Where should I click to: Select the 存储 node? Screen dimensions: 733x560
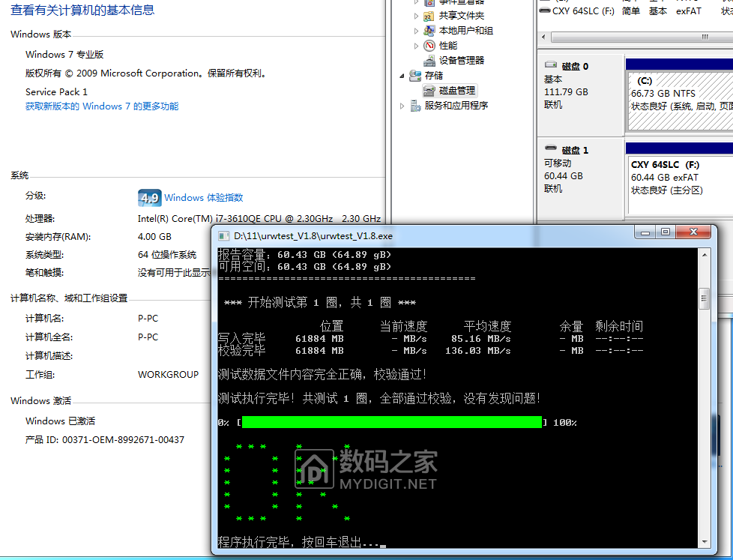pyautogui.click(x=433, y=76)
